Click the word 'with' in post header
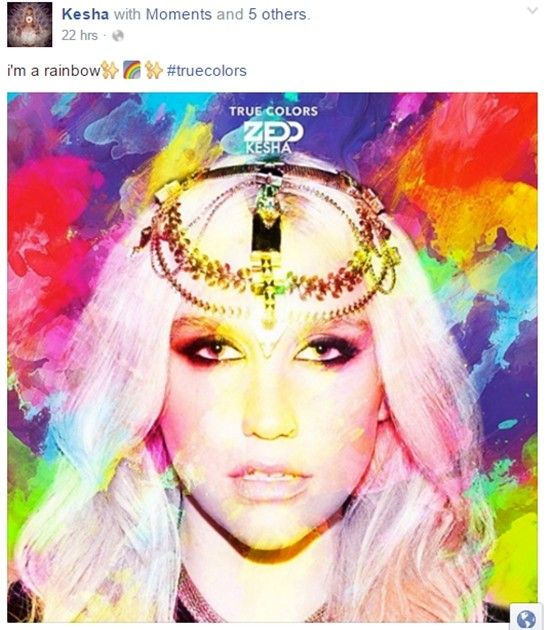Image resolution: width=550 pixels, height=630 pixels. (x=127, y=14)
